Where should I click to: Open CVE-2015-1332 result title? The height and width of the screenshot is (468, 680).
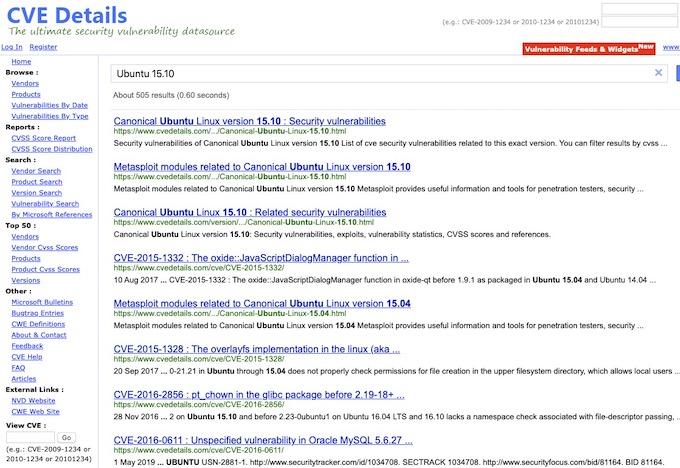pyautogui.click(x=261, y=258)
